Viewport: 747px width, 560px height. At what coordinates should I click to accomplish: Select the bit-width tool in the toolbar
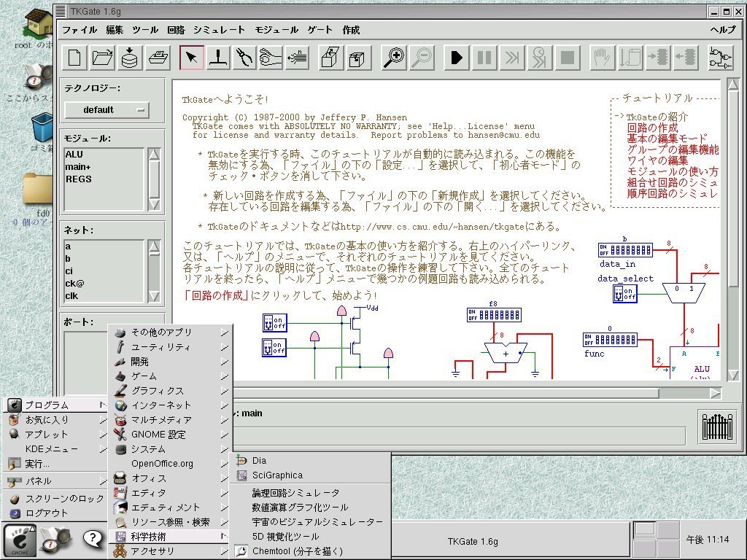[x=297, y=58]
